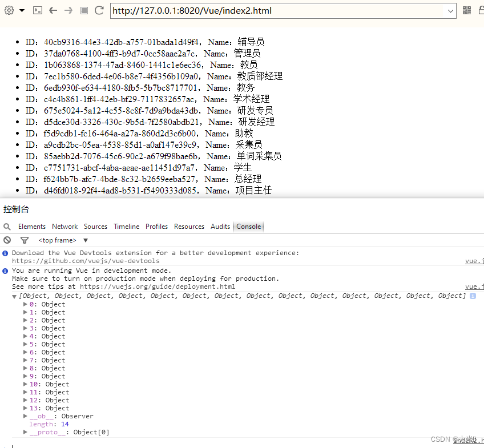Click the list row named 教员
The width and height of the screenshot is (484, 448).
point(142,65)
